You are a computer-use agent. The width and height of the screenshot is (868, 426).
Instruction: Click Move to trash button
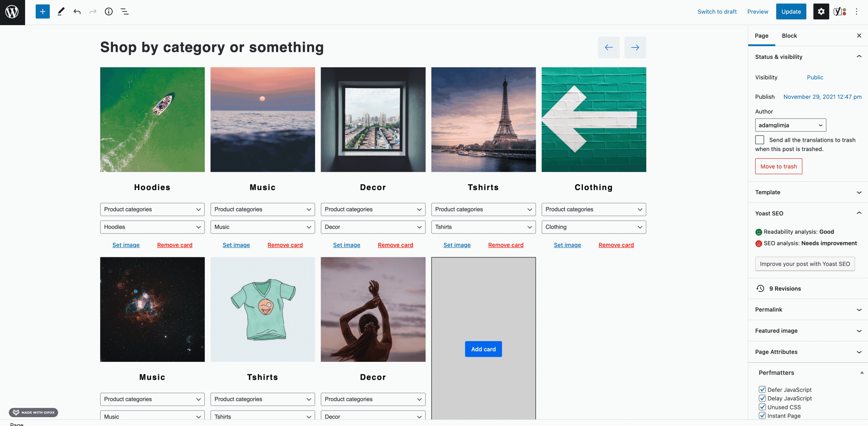click(x=779, y=166)
